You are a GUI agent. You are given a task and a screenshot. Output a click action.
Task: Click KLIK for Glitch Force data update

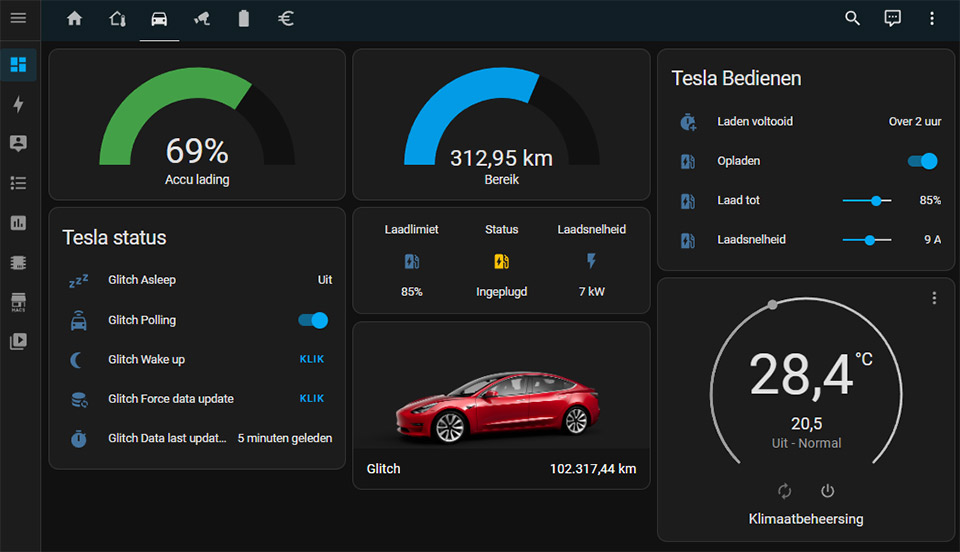tap(312, 398)
